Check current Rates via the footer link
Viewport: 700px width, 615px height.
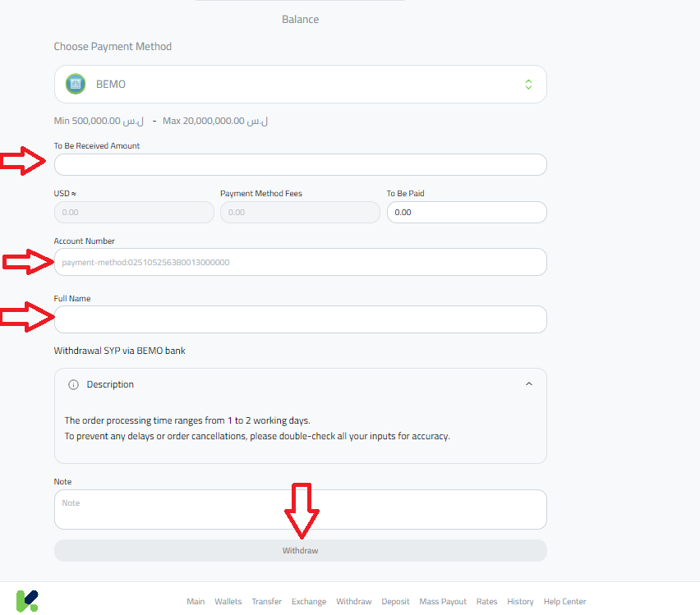pos(486,601)
